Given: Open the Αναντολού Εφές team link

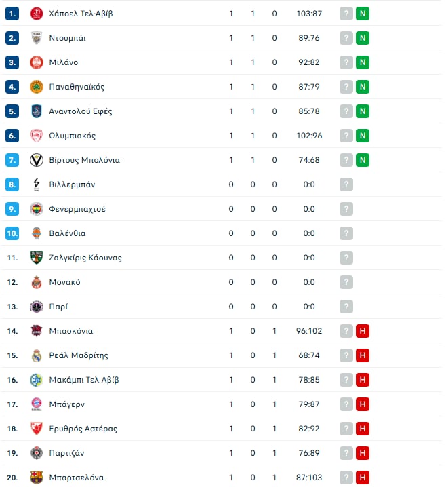Looking at the screenshot, I should (81, 111).
